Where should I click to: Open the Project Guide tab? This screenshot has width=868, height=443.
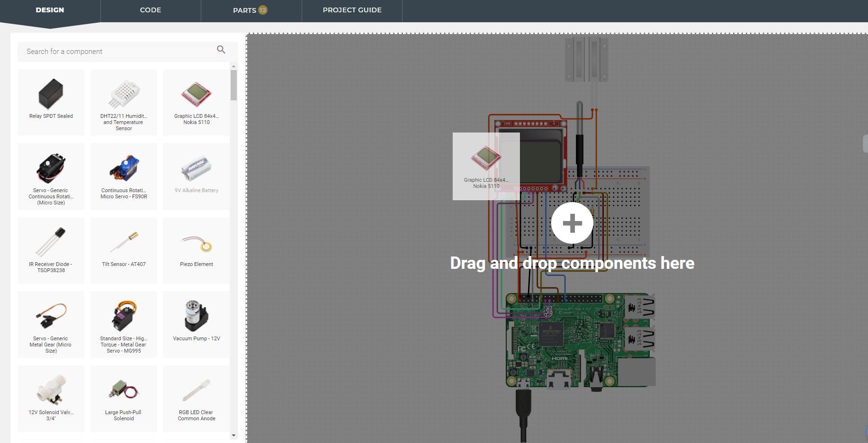pyautogui.click(x=352, y=10)
